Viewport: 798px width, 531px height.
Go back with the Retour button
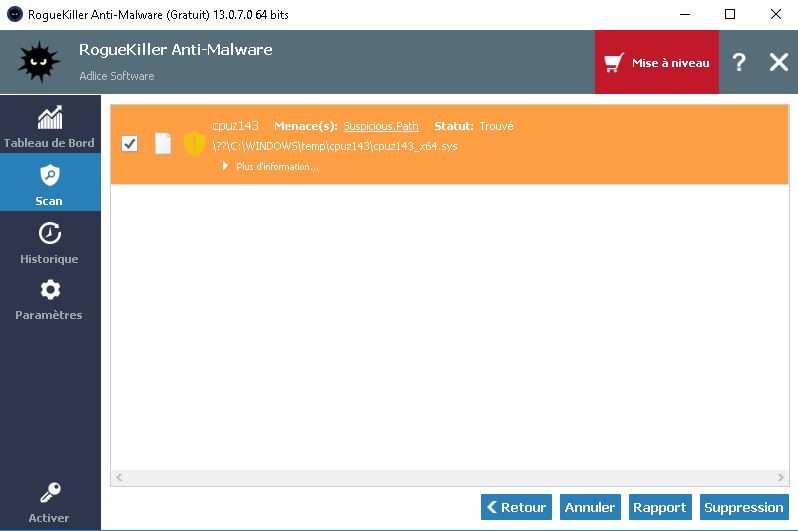516,507
